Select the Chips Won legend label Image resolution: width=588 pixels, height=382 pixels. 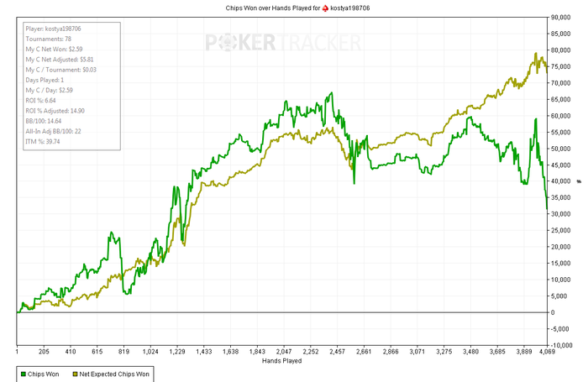pyautogui.click(x=43, y=374)
